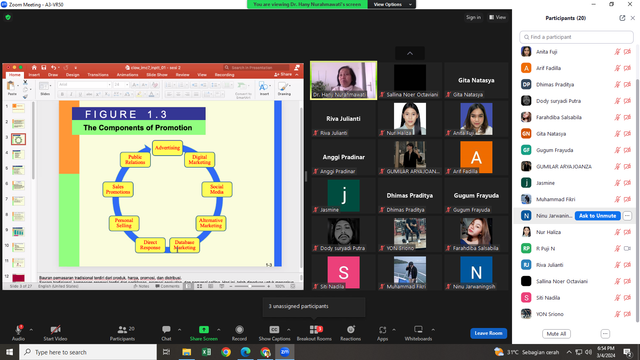This screenshot has height=360, width=640.
Task: Select Muhammad Fikri in participants list
Action: pyautogui.click(x=556, y=199)
